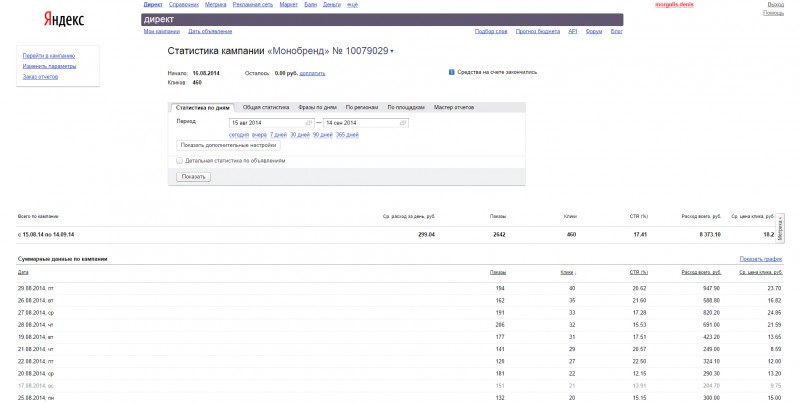Screen dimensions: 800x404
Task: Switch to Фразы по дням tab
Action: (317, 108)
